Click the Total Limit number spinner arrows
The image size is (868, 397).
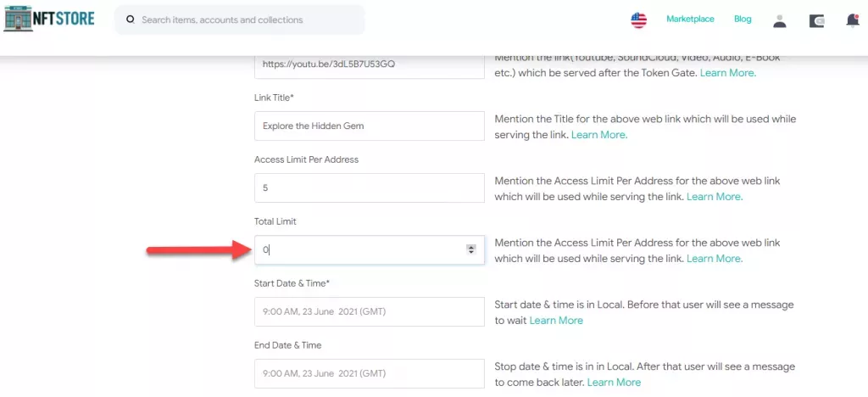471,249
